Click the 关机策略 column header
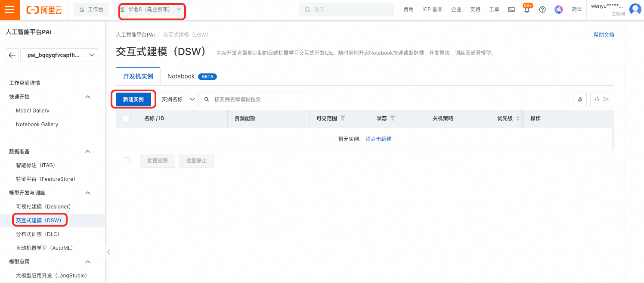The width and height of the screenshot is (644, 283). click(443, 118)
